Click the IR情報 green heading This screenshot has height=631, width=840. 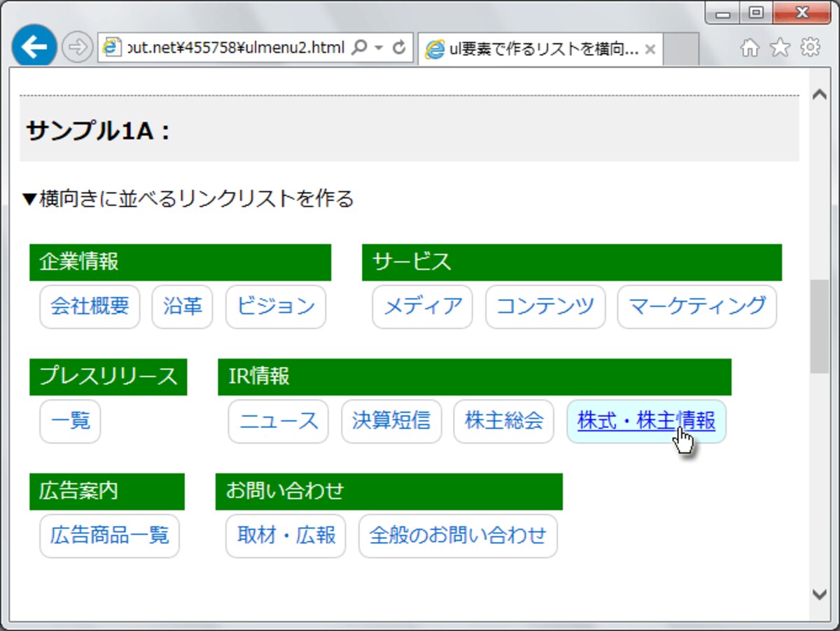pyautogui.click(x=475, y=377)
